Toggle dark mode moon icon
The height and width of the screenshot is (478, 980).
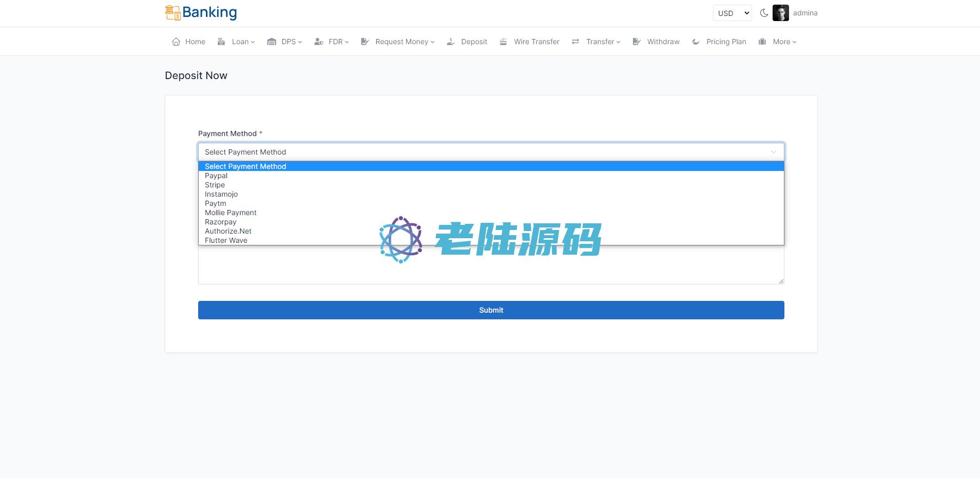click(x=764, y=13)
